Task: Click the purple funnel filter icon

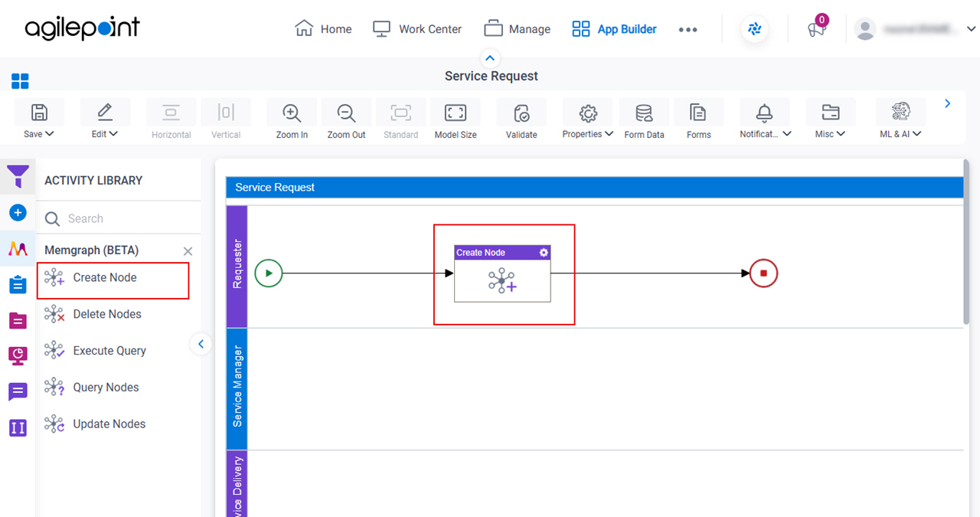Action: (18, 177)
